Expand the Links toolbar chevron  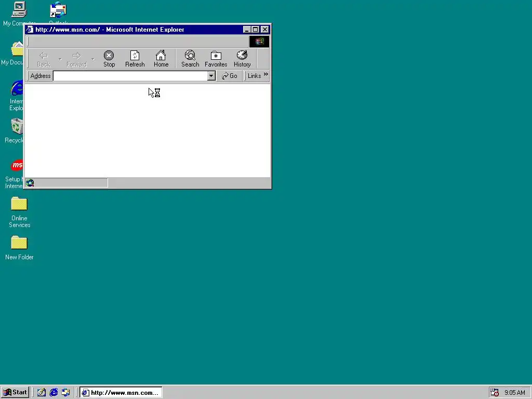pyautogui.click(x=265, y=74)
